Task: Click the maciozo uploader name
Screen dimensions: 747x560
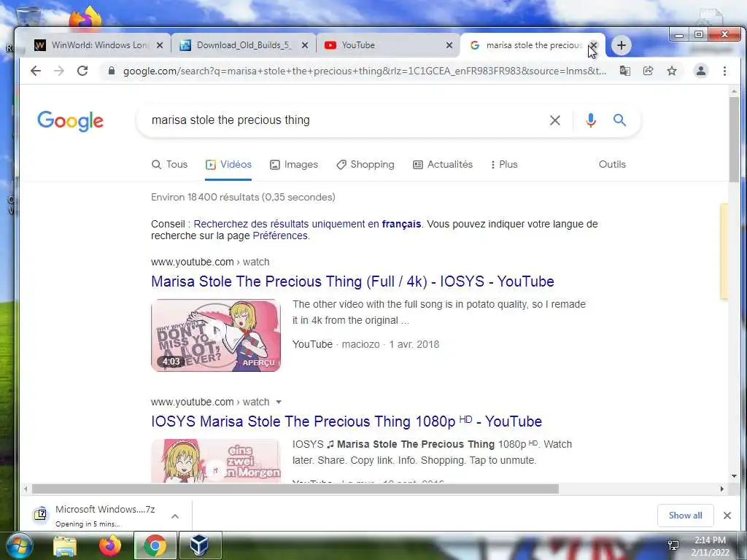Action: click(x=360, y=344)
